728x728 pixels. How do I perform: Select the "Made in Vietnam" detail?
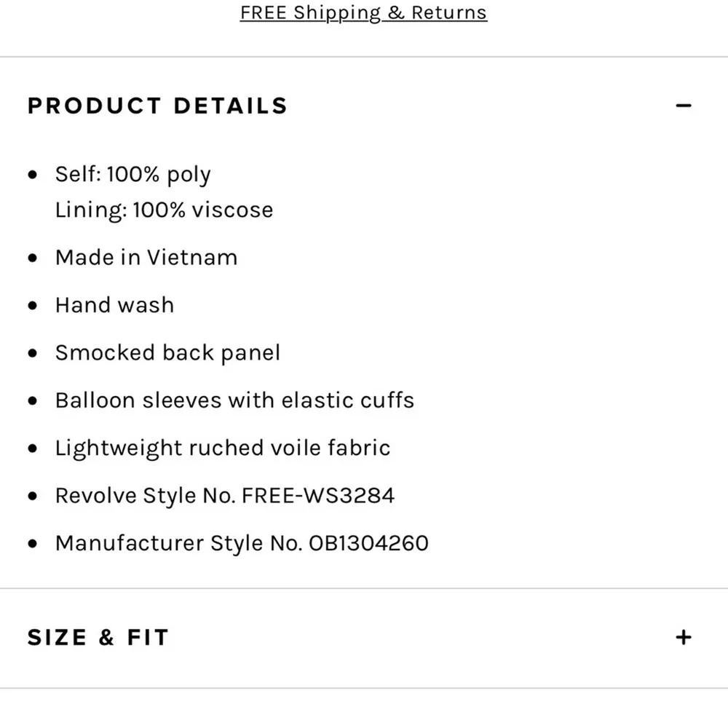click(146, 258)
